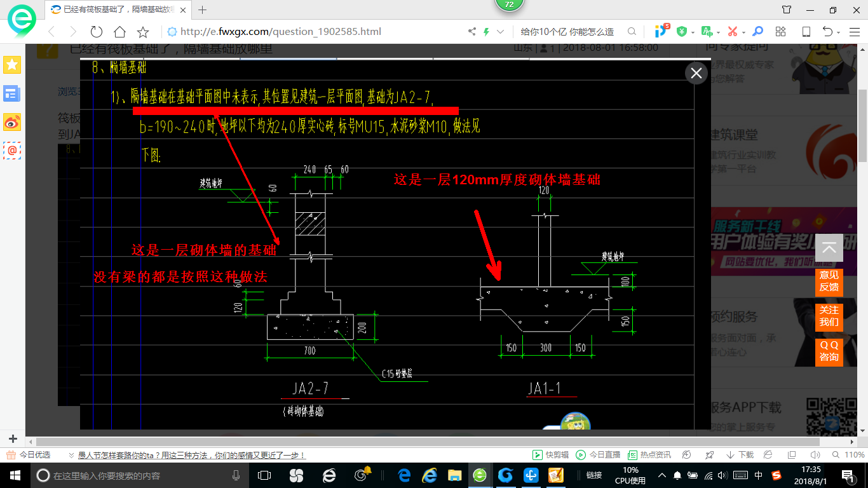The width and height of the screenshot is (868, 488).
Task: Adjust page zoom level 110%
Action: pos(849,455)
